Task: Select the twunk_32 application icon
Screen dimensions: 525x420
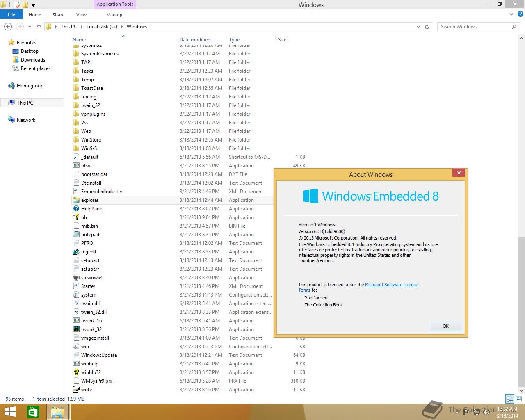Action: tap(76, 329)
